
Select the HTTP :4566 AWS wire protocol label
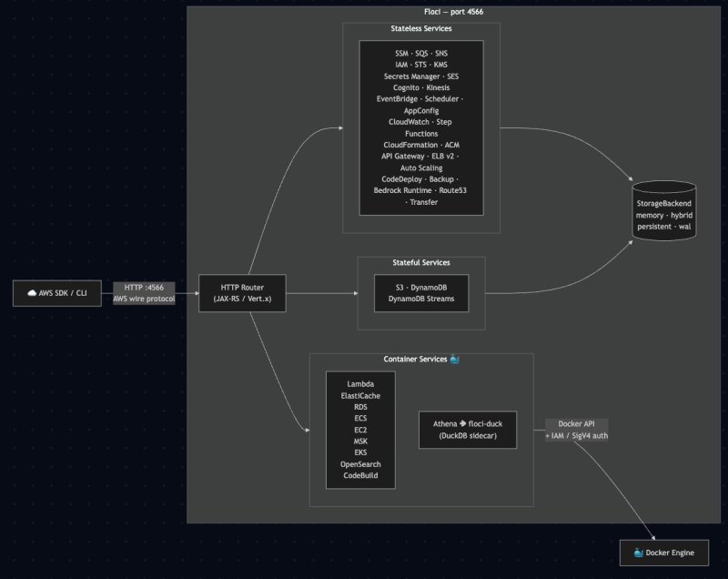pyautogui.click(x=144, y=293)
